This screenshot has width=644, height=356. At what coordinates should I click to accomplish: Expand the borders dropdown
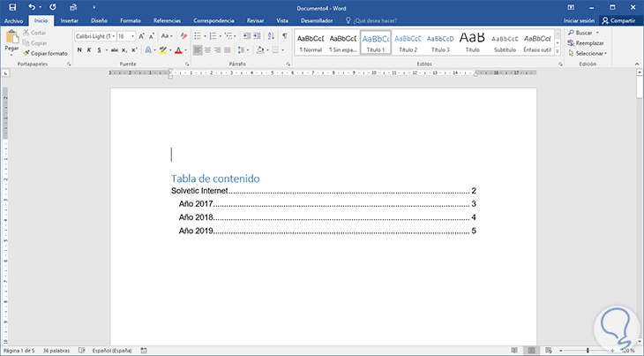pos(282,50)
